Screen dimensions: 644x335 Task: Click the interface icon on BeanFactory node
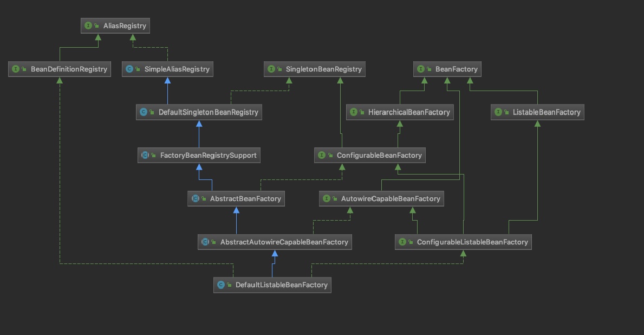click(x=420, y=69)
